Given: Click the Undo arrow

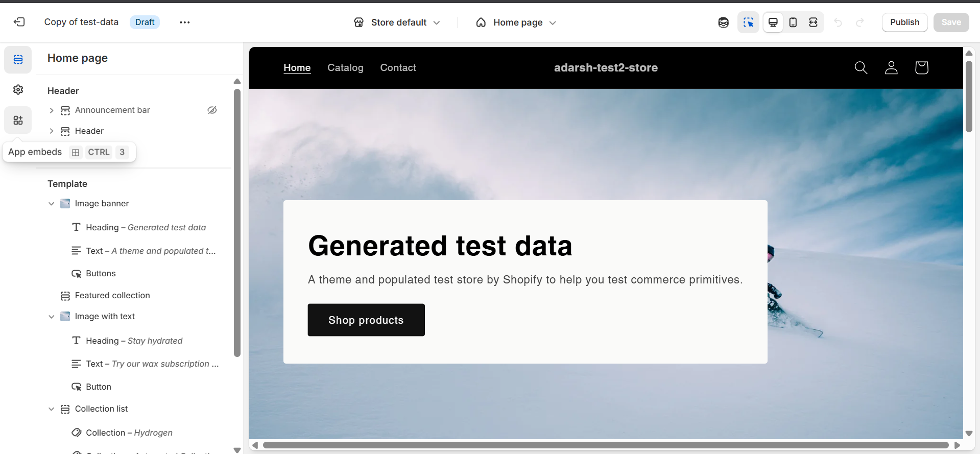Looking at the screenshot, I should (x=838, y=22).
